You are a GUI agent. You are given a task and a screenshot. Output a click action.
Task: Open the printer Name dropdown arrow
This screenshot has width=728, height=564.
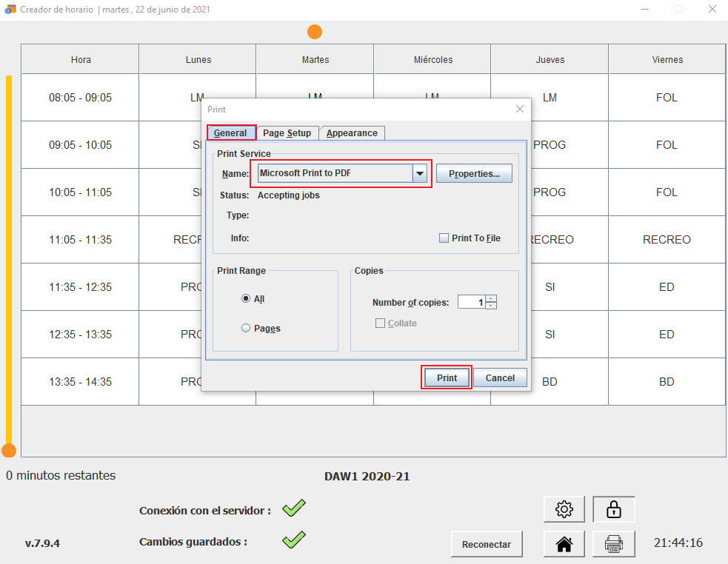(420, 173)
